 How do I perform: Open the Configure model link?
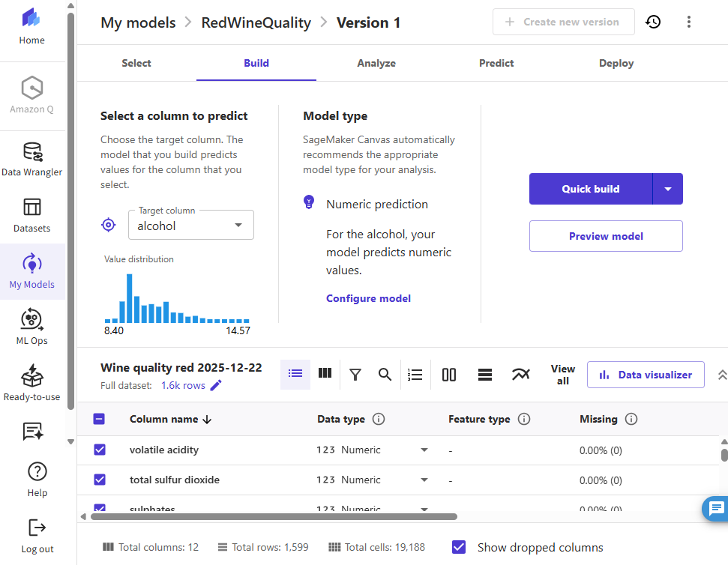click(x=368, y=298)
